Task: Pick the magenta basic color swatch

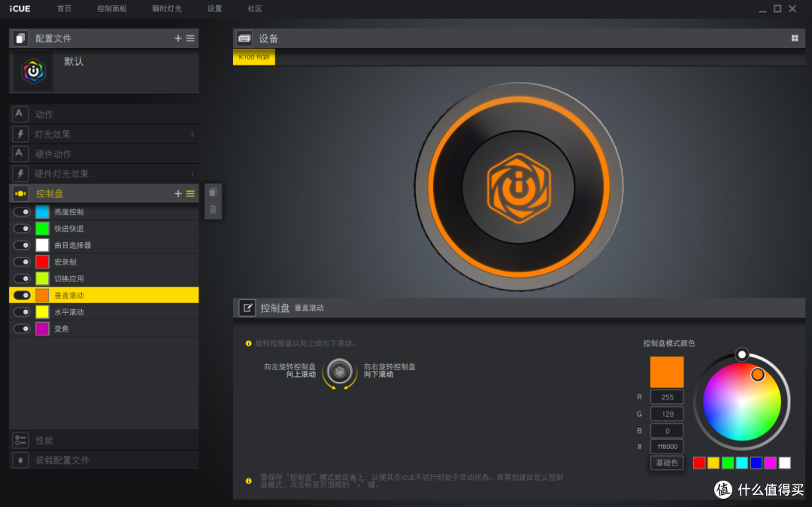Action: (771, 463)
